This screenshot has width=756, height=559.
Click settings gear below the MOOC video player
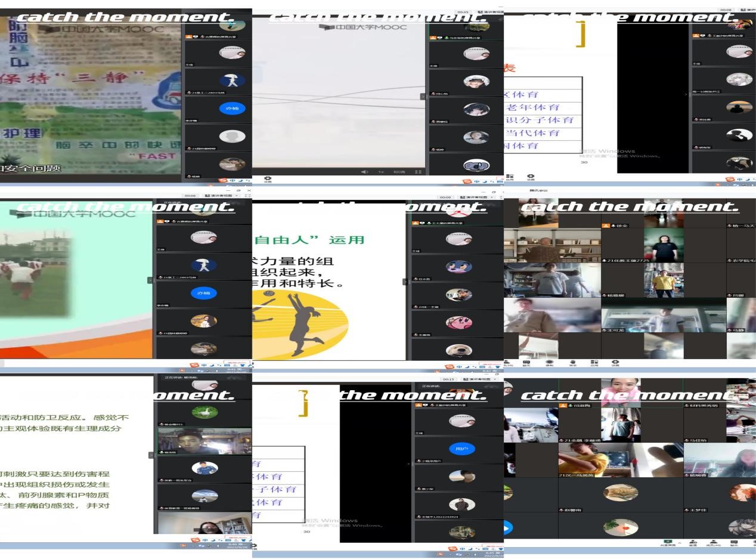pyautogui.click(x=268, y=178)
